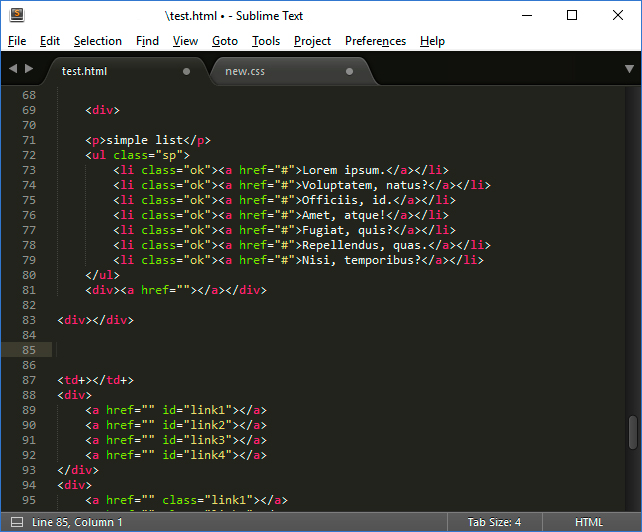Click the ul class="sp" line
Screen dimensions: 642x532
coord(138,155)
